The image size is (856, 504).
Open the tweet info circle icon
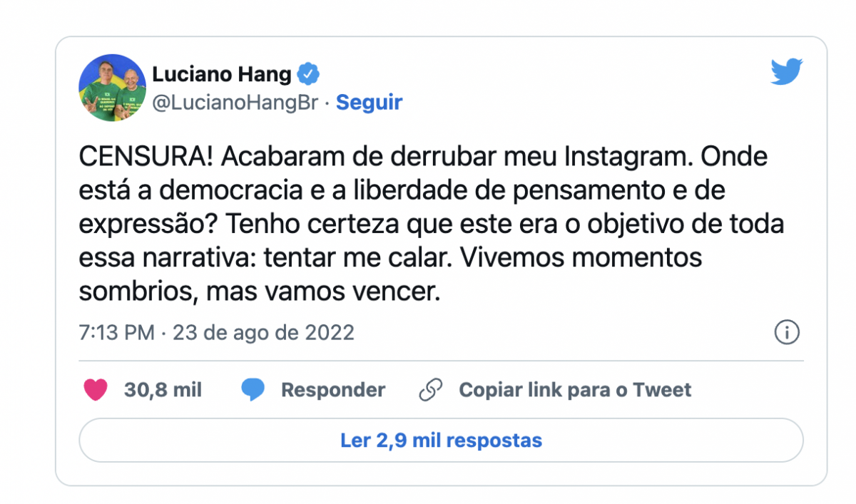tap(787, 332)
